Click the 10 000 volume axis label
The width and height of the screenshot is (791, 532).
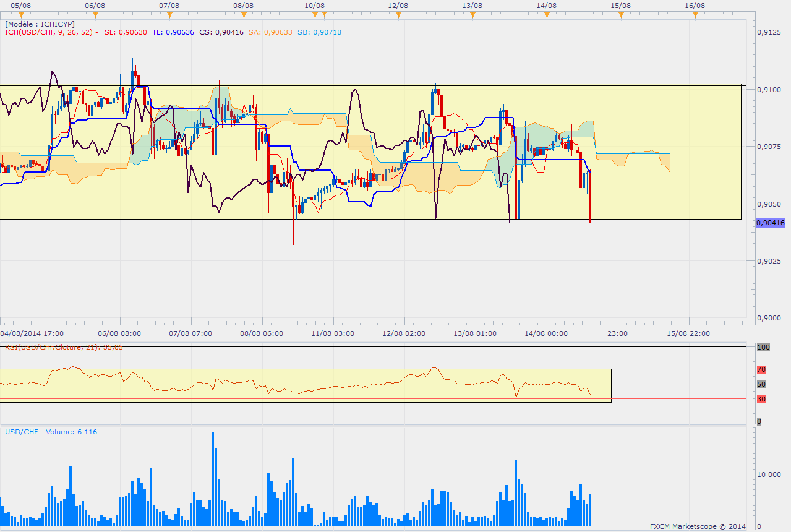tap(771, 475)
